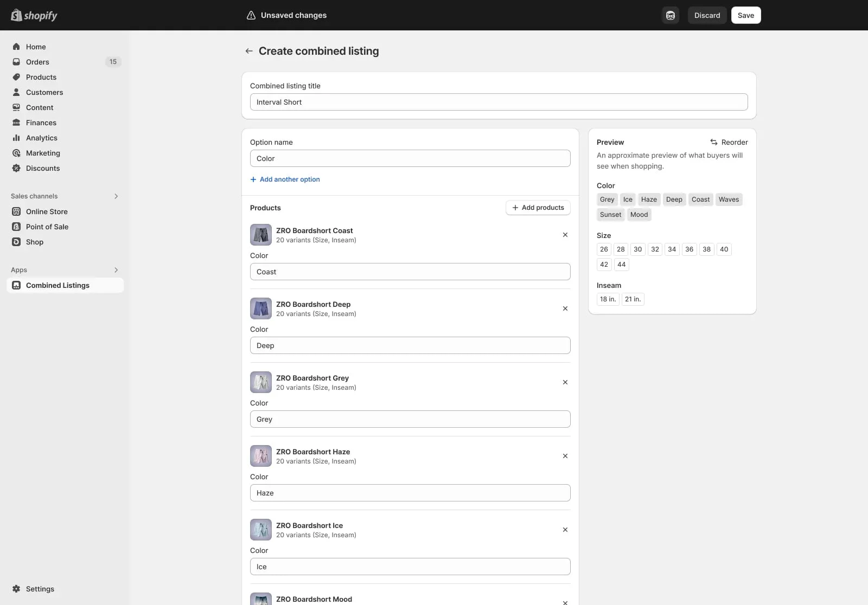Viewport: 868px width, 605px height.
Task: Click the ZRO Boardshort Haze thumbnail
Action: pos(261,456)
